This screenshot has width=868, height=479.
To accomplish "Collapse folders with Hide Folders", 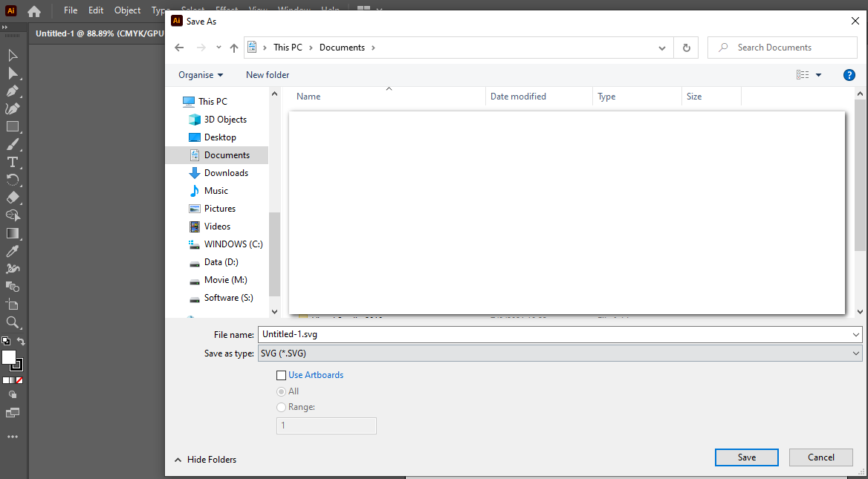I will click(x=205, y=460).
